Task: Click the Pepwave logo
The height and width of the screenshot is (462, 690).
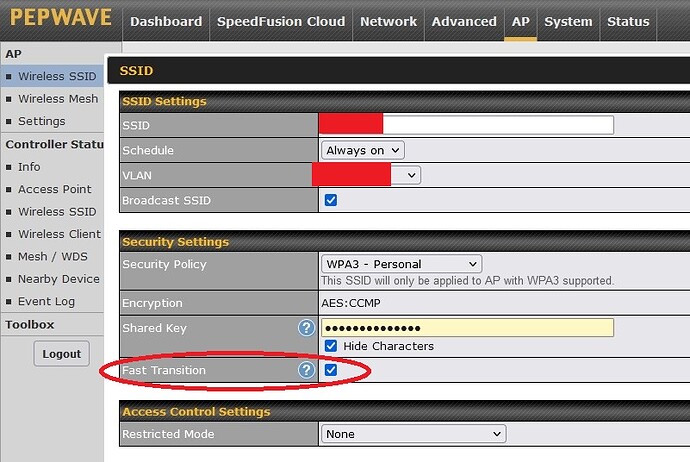Action: click(60, 20)
